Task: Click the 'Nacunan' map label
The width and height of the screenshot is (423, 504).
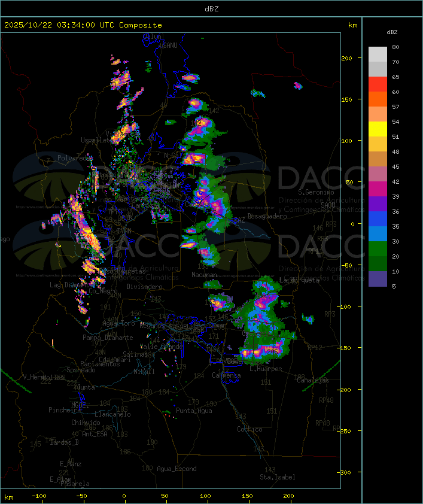Action: pos(204,275)
